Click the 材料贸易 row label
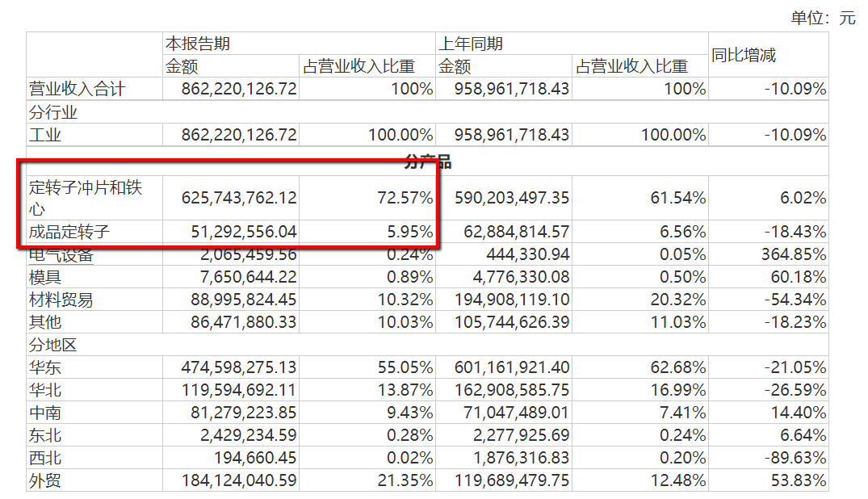Viewport: 868px width, 499px height. coord(61,300)
